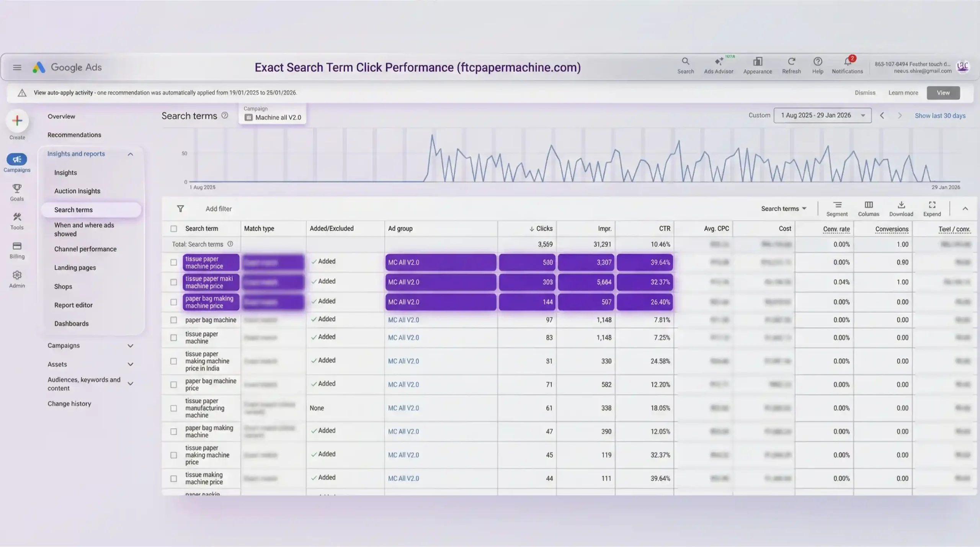Image resolution: width=980 pixels, height=547 pixels.
Task: Open Channel performance from the sidebar
Action: click(85, 249)
